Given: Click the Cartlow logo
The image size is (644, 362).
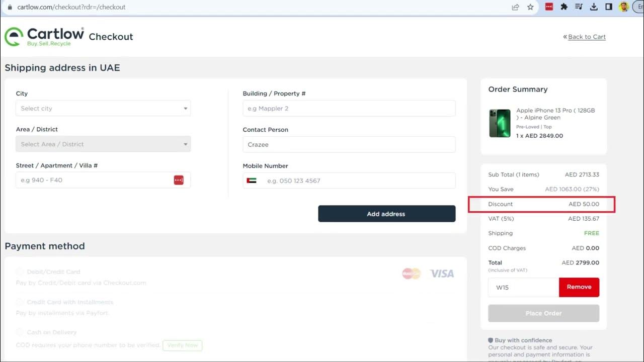Looking at the screenshot, I should (44, 37).
